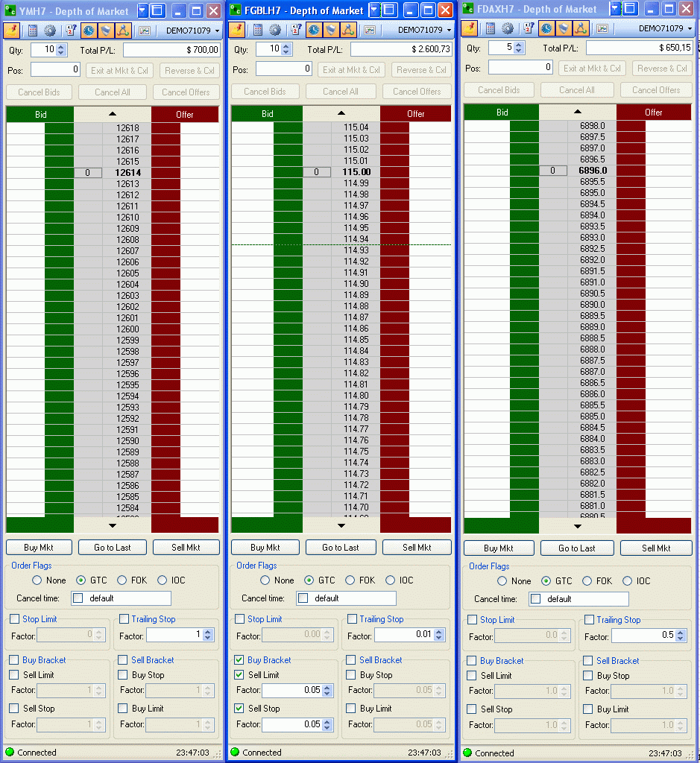
Task: Click Offer column header in FGBLH7 window
Action: 416,114
